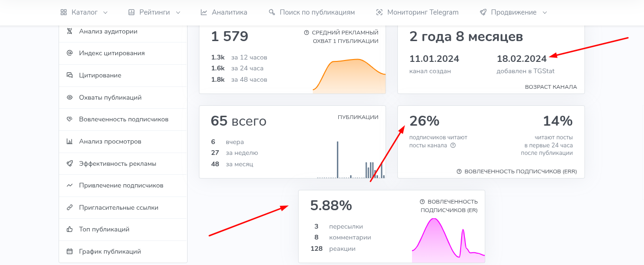Screen dimensions: 644x265
Task: Click help icon beside Средний рекламный охват
Action: [x=307, y=33]
